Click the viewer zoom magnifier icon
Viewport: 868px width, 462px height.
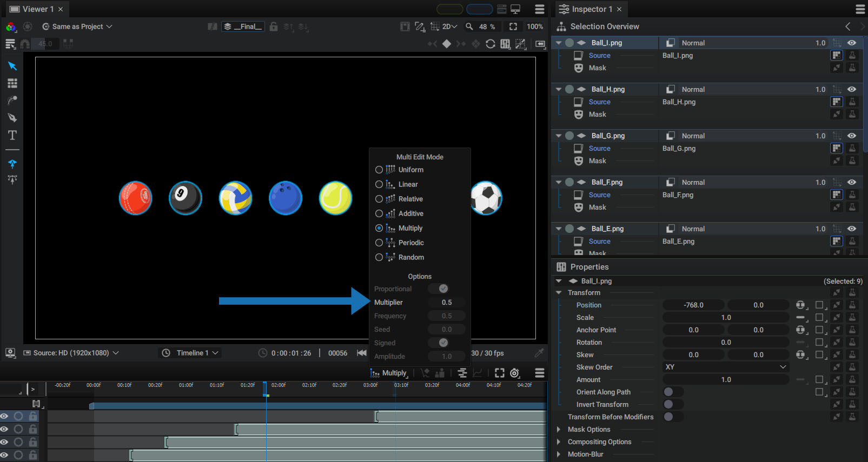[469, 26]
